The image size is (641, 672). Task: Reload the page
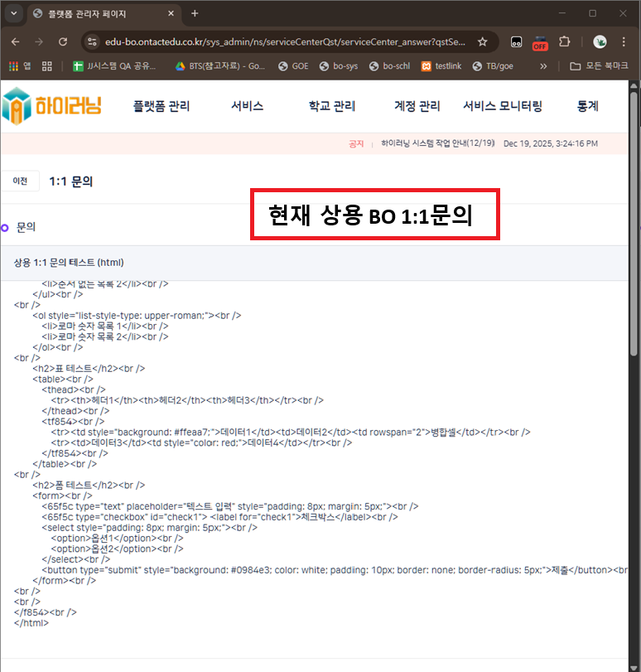tap(63, 41)
